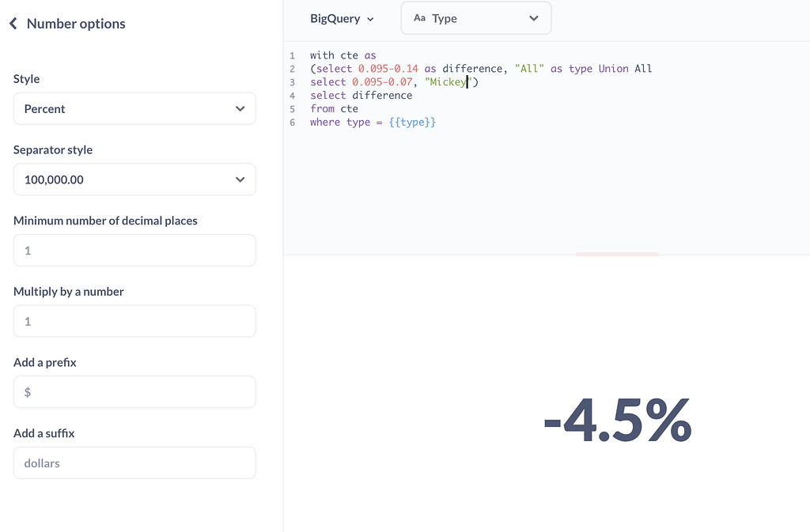Select the Minimum number of decimal places field
Viewport: 810px width, 532px height.
pyautogui.click(x=134, y=250)
